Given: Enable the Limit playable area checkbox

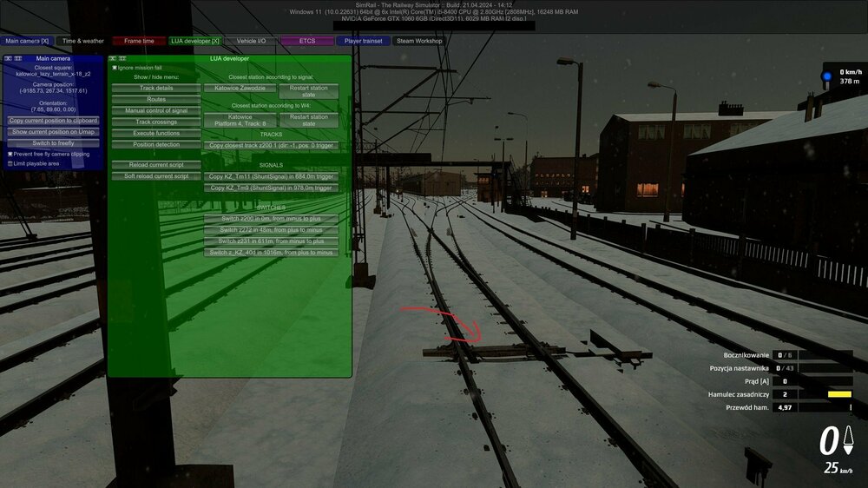Looking at the screenshot, I should pyautogui.click(x=10, y=163).
